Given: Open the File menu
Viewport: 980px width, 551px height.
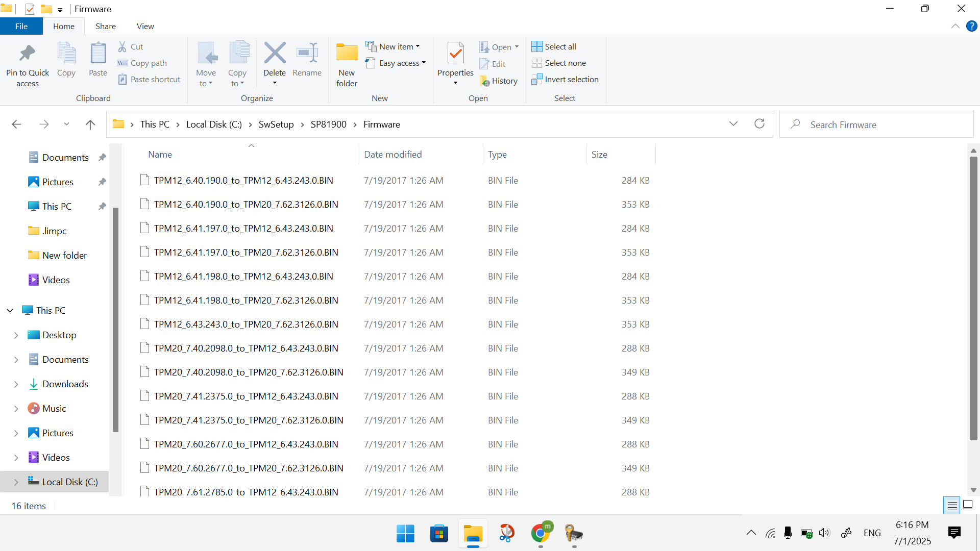Looking at the screenshot, I should [21, 26].
